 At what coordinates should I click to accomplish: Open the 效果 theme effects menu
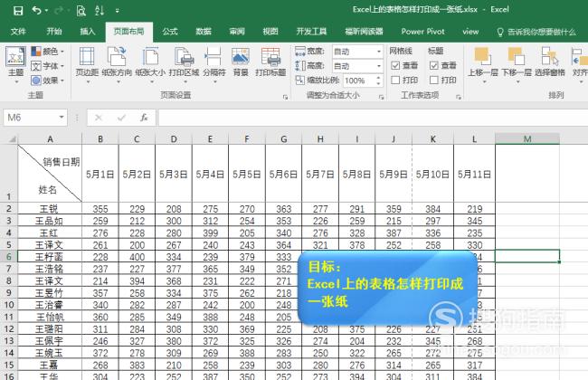(47, 81)
